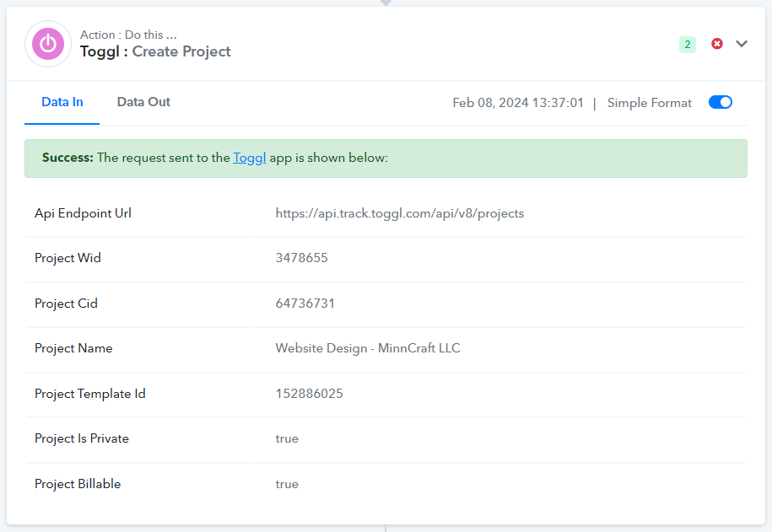Select the API URL https://api.track.toggl.com/api/v8/projects
The image size is (772, 532).
click(400, 213)
